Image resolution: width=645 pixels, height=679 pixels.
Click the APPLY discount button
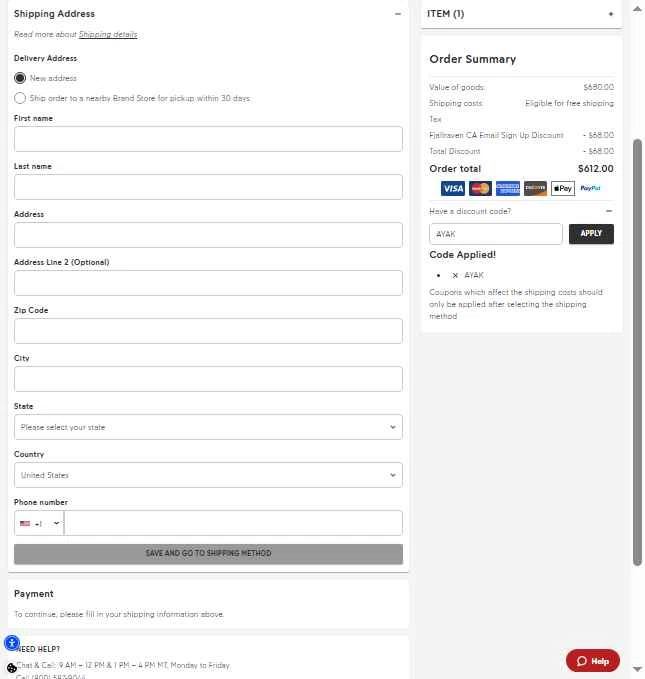[x=591, y=234]
